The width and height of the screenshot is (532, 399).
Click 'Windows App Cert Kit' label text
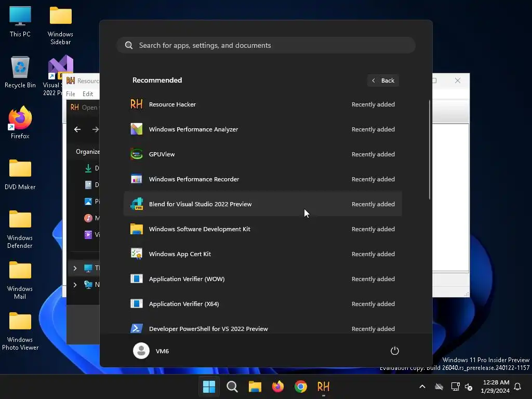pyautogui.click(x=180, y=254)
